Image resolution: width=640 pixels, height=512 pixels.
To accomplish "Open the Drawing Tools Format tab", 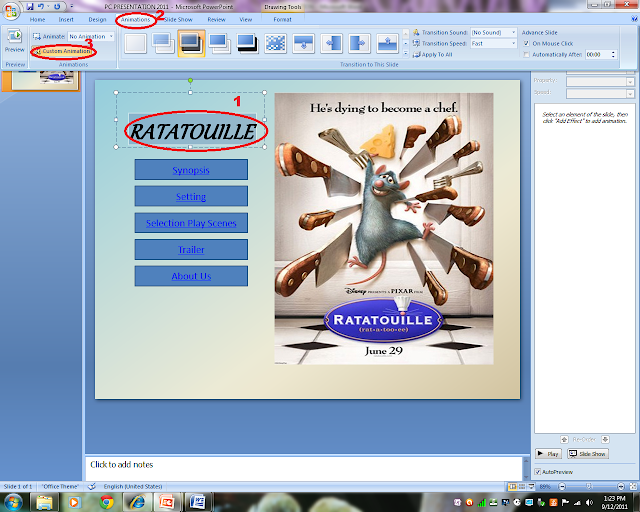I will click(x=282, y=19).
